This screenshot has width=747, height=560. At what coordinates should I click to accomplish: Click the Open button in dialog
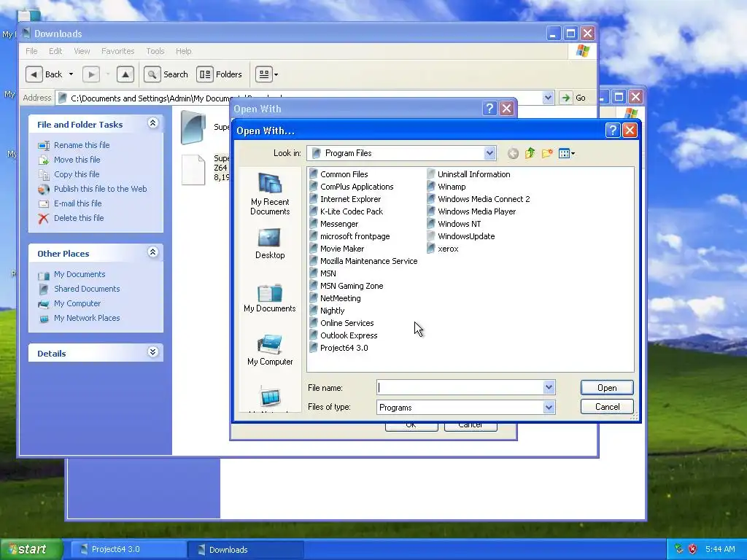coord(607,388)
